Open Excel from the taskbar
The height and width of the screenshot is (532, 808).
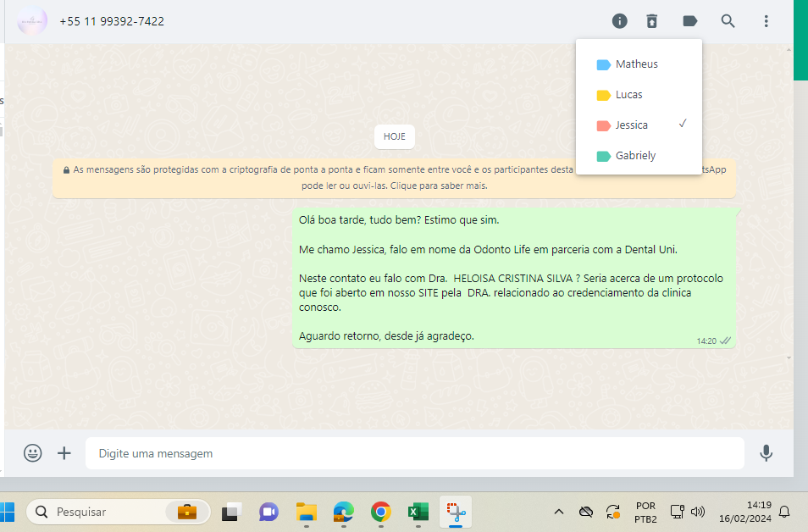pyautogui.click(x=418, y=512)
